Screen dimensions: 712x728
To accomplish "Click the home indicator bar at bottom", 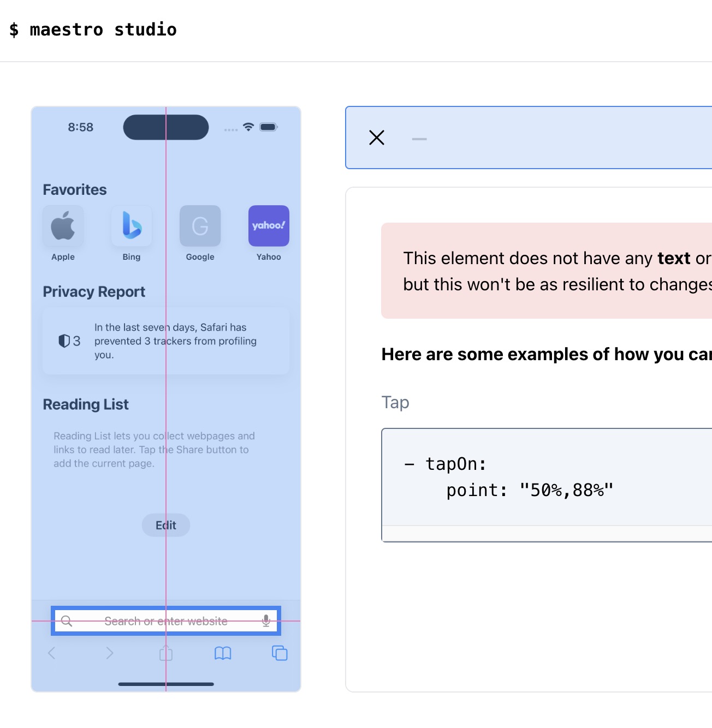I will tap(166, 684).
